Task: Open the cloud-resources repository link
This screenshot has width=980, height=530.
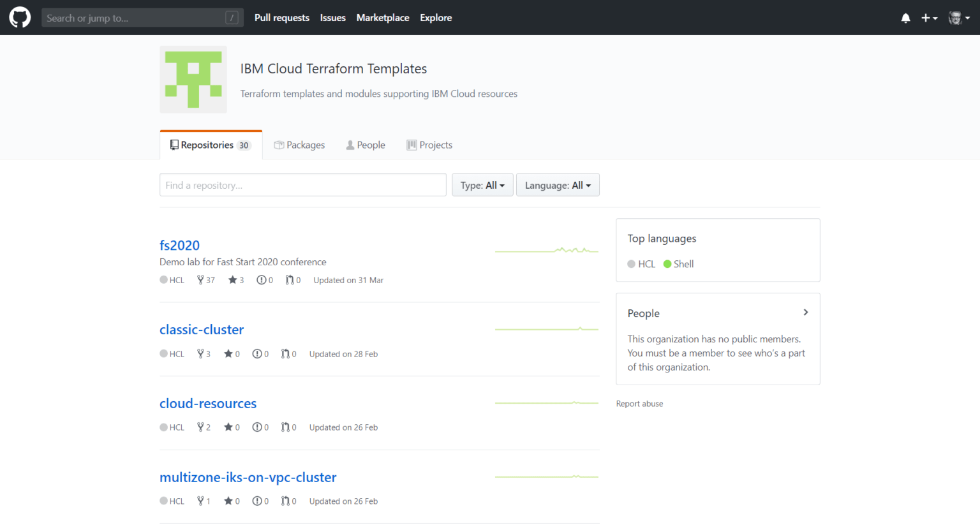Action: (208, 404)
